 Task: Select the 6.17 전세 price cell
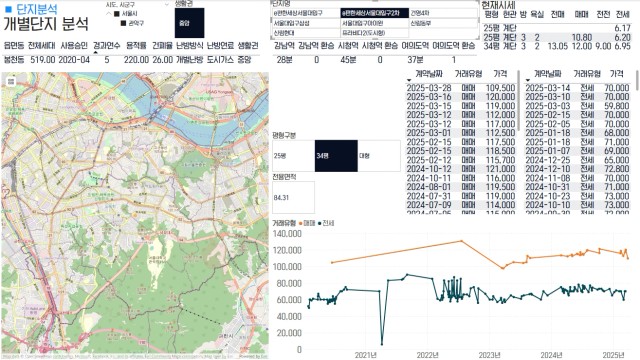point(622,28)
